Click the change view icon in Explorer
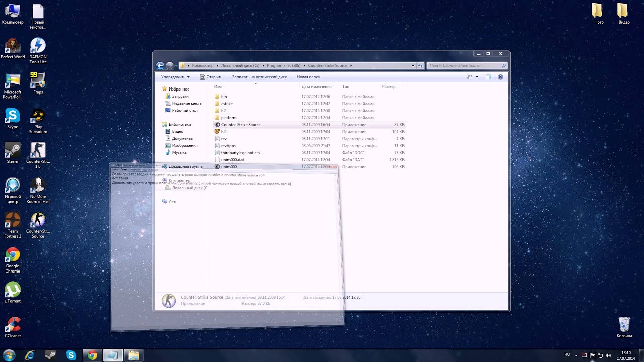 pyautogui.click(x=470, y=77)
